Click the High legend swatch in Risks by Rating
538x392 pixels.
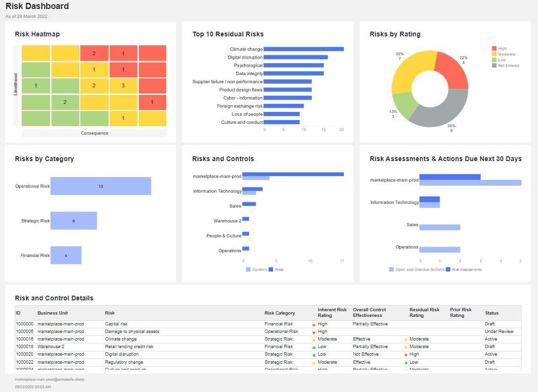494,48
